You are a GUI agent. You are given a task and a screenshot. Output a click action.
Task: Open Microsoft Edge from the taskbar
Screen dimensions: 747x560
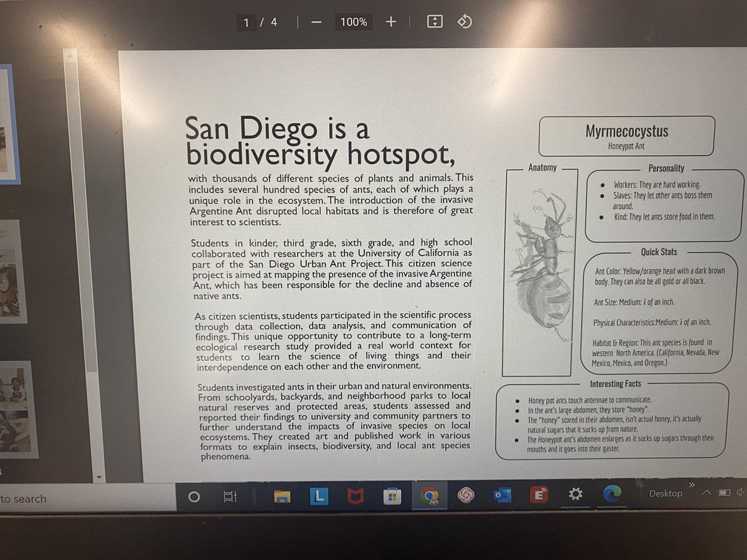pyautogui.click(x=613, y=493)
